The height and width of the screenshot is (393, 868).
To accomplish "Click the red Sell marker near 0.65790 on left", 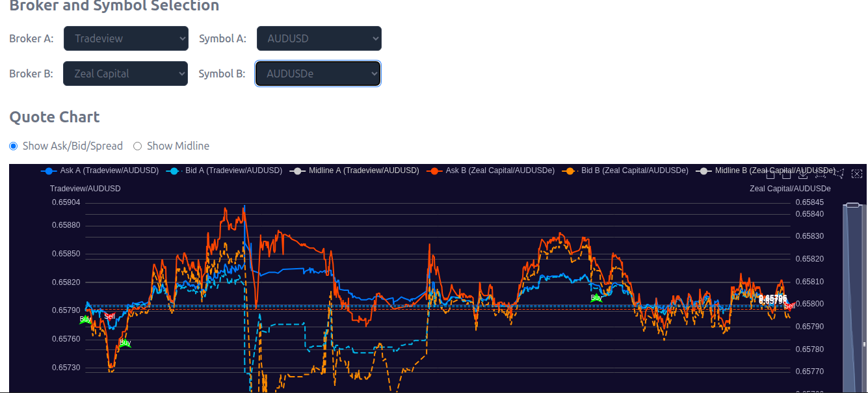I will pyautogui.click(x=109, y=316).
